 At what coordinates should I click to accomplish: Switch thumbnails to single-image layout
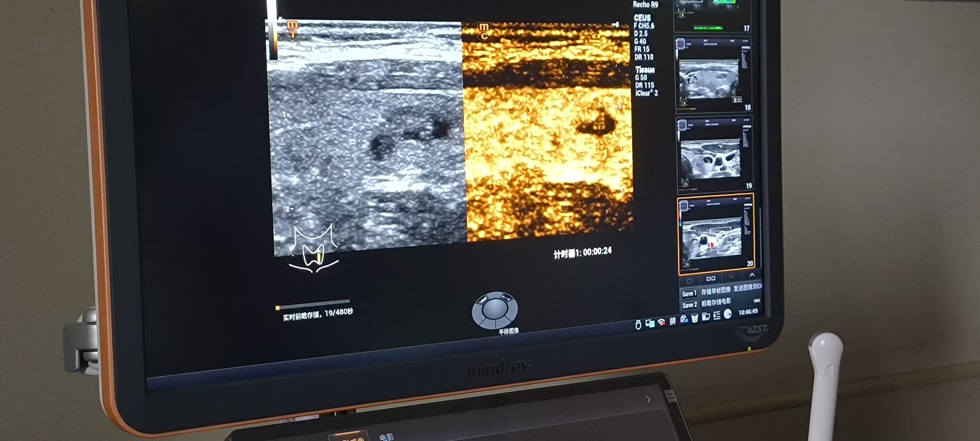689,281
